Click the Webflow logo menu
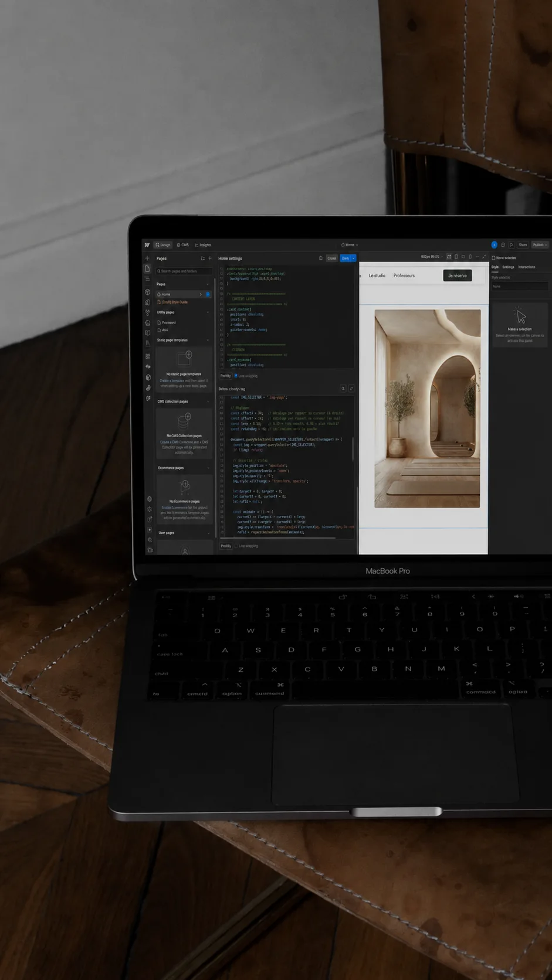The image size is (552, 980). [x=147, y=245]
